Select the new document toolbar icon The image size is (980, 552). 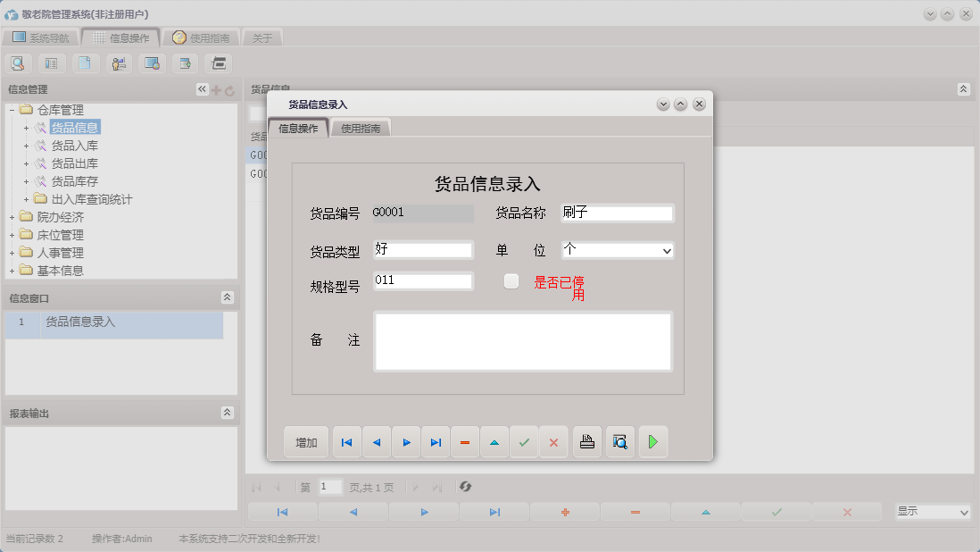click(x=85, y=63)
